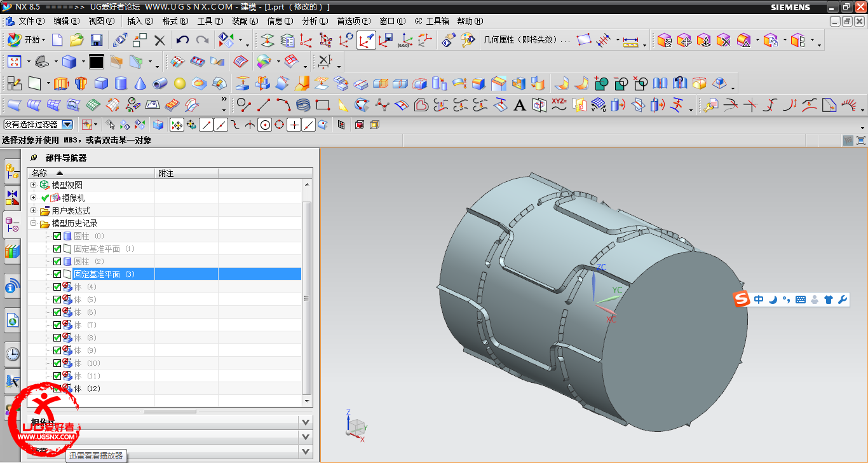Toggle the 体 (11) feature checkbox

pyautogui.click(x=57, y=376)
